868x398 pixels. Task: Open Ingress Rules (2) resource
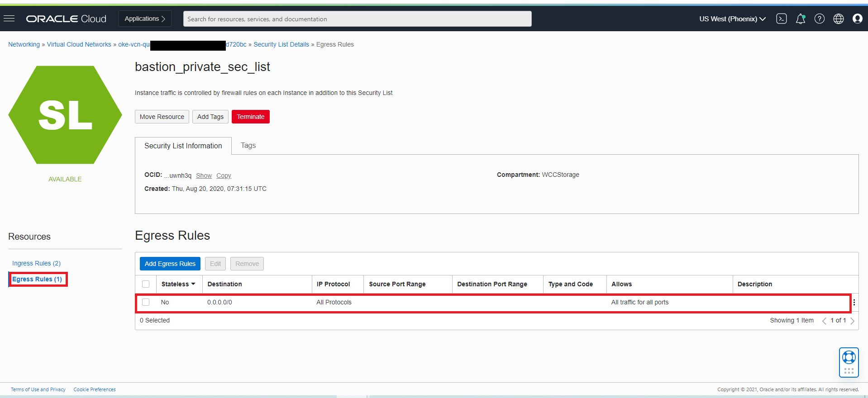[x=36, y=263]
